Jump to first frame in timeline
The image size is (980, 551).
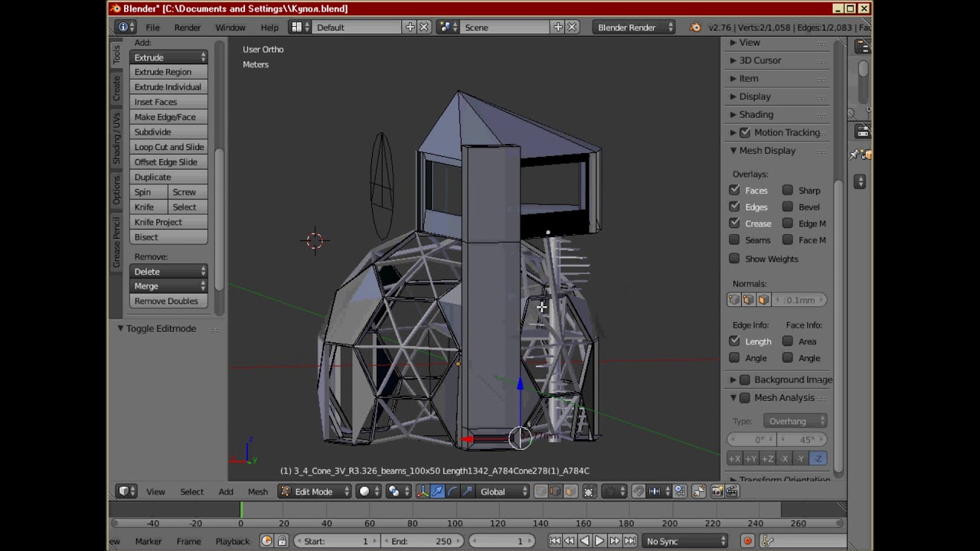[x=555, y=541]
